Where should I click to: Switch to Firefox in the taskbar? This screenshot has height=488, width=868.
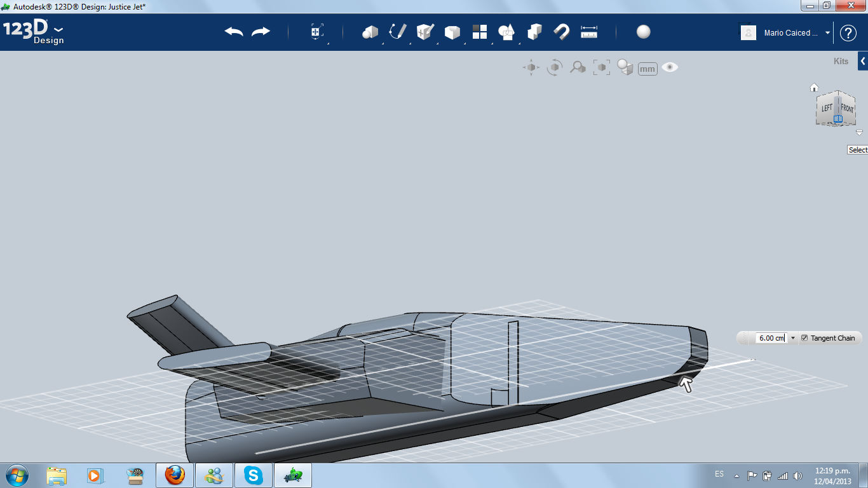(x=175, y=475)
